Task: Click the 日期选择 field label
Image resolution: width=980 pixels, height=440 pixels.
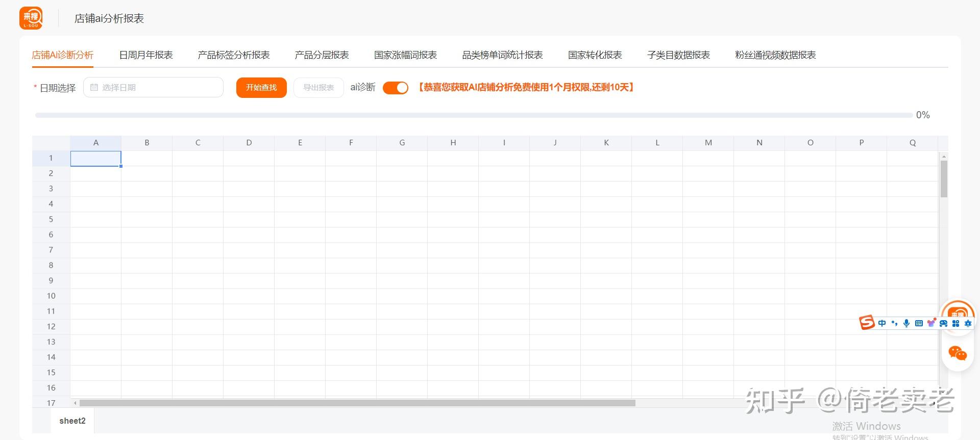Action: [58, 88]
